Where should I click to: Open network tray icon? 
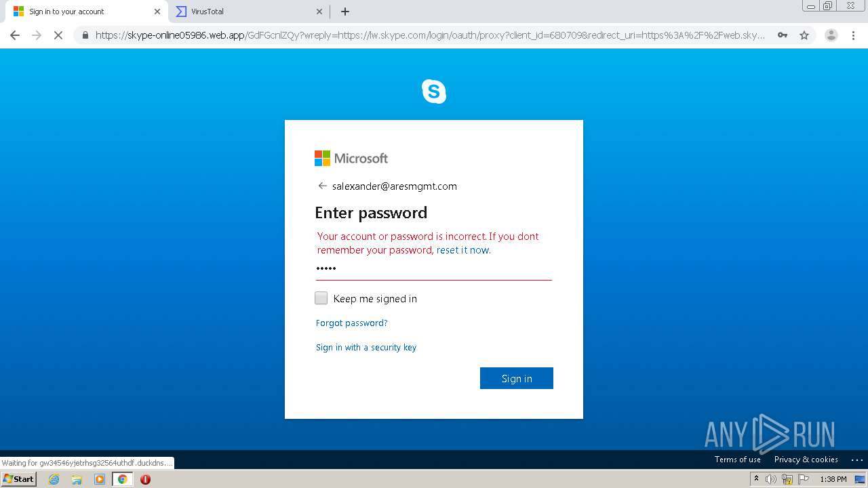(787, 479)
